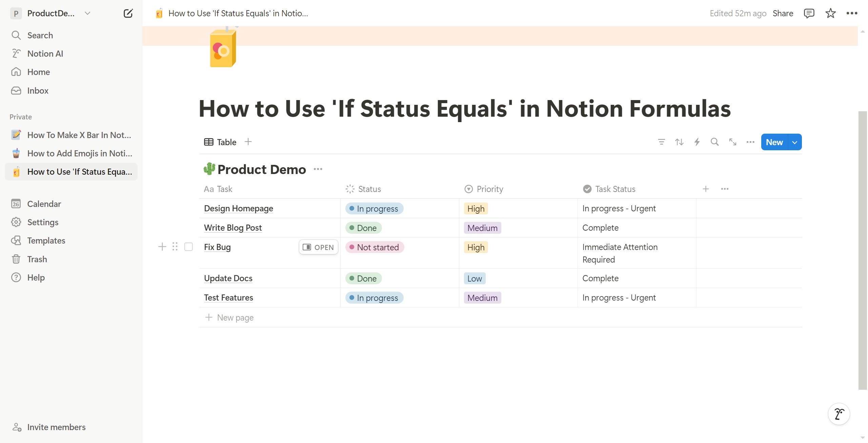
Task: Change Write Blog Post priority Medium
Action: pyautogui.click(x=482, y=228)
